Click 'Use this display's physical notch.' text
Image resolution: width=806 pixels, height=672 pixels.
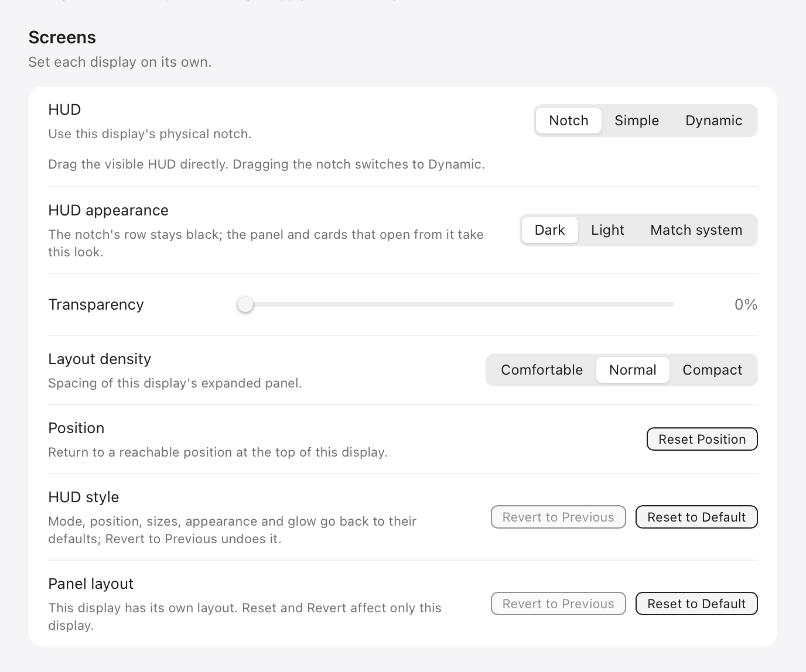click(x=150, y=133)
